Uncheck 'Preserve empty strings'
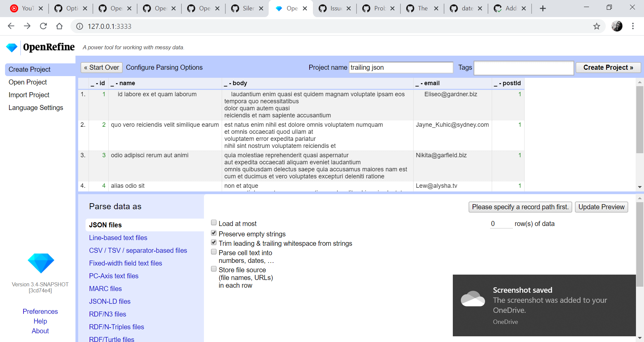The height and width of the screenshot is (342, 644). (214, 233)
